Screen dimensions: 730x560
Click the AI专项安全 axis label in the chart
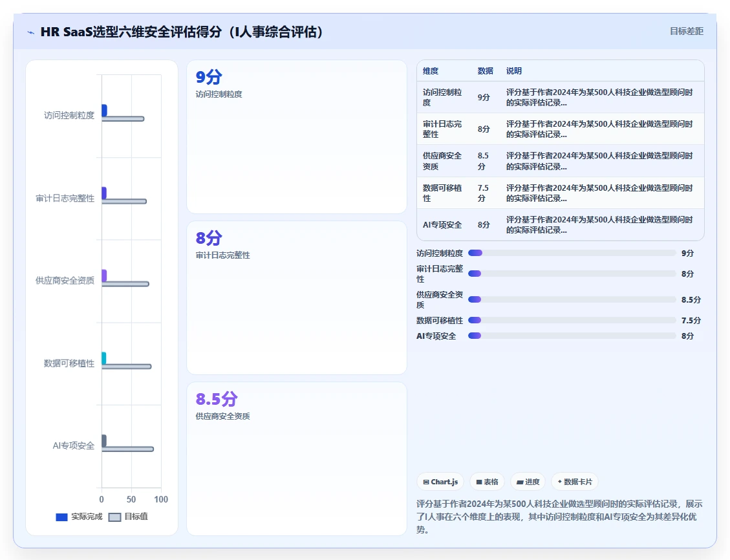[x=74, y=446]
